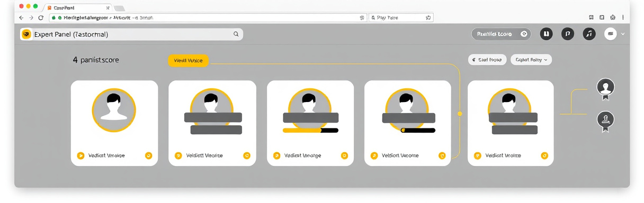The width and height of the screenshot is (644, 203).
Task: Toggle the round icon inside Rtanilis Ecore pill
Action: coord(524,34)
